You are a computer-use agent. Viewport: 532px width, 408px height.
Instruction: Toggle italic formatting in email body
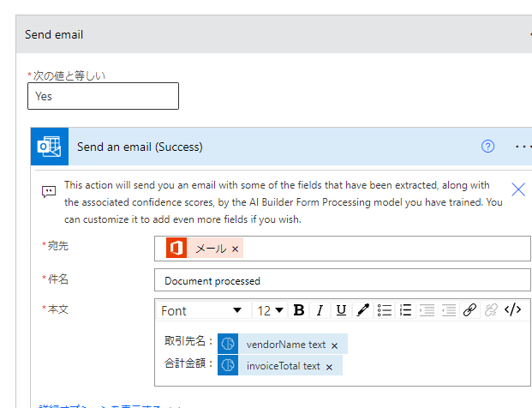point(320,310)
